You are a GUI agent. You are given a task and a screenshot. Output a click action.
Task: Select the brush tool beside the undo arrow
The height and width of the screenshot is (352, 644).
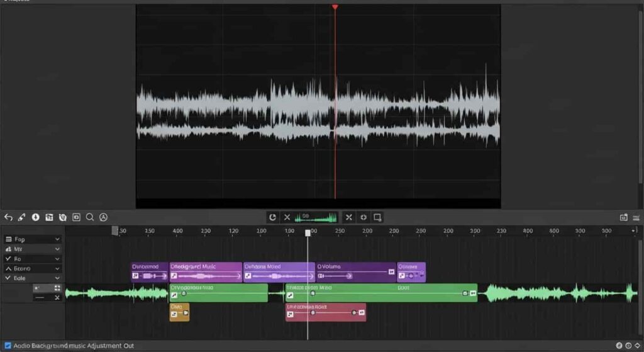(x=22, y=217)
